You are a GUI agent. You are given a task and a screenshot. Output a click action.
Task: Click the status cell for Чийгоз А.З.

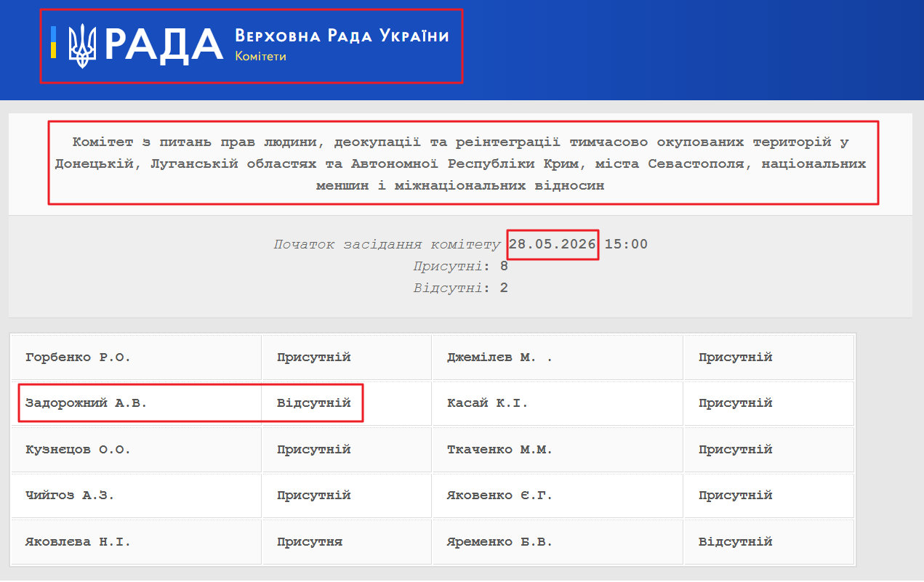tap(347, 495)
